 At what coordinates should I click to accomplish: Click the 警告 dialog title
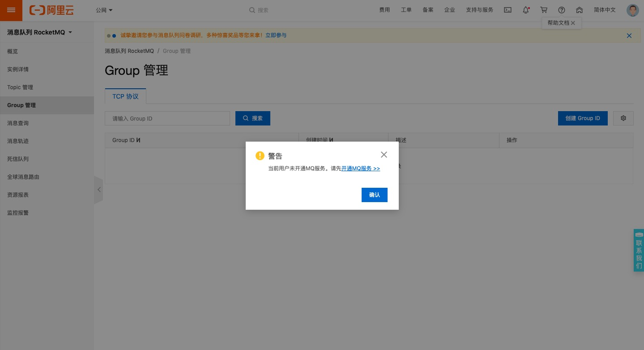pyautogui.click(x=275, y=156)
